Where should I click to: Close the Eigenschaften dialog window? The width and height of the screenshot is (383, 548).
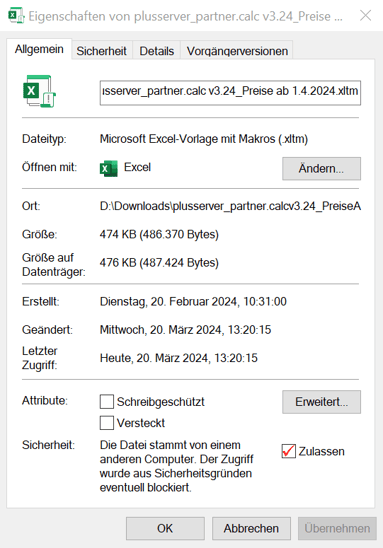point(366,15)
